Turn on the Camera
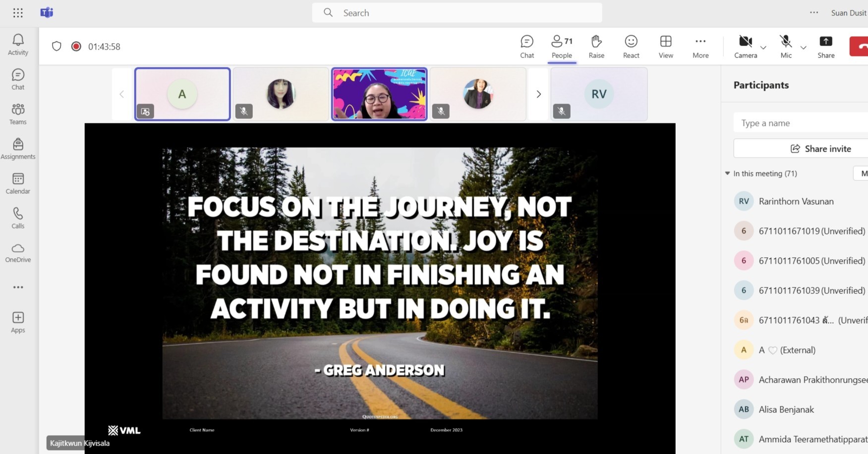This screenshot has width=868, height=454. click(745, 47)
